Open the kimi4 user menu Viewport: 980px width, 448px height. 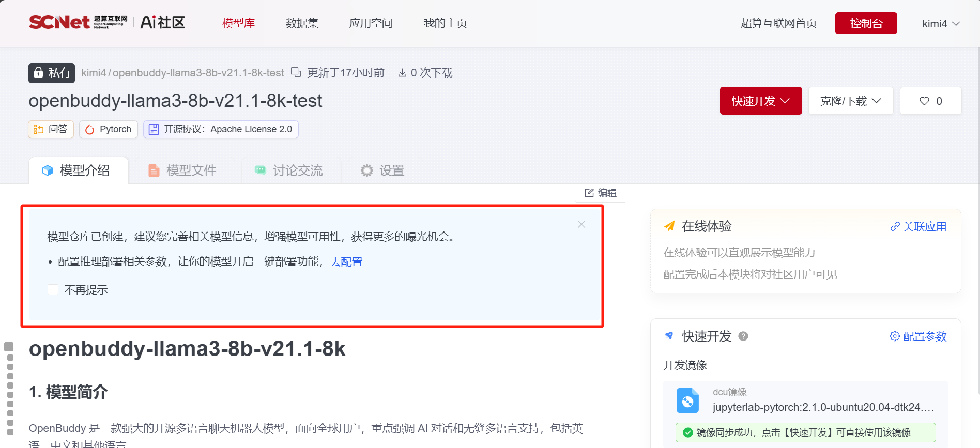point(941,24)
